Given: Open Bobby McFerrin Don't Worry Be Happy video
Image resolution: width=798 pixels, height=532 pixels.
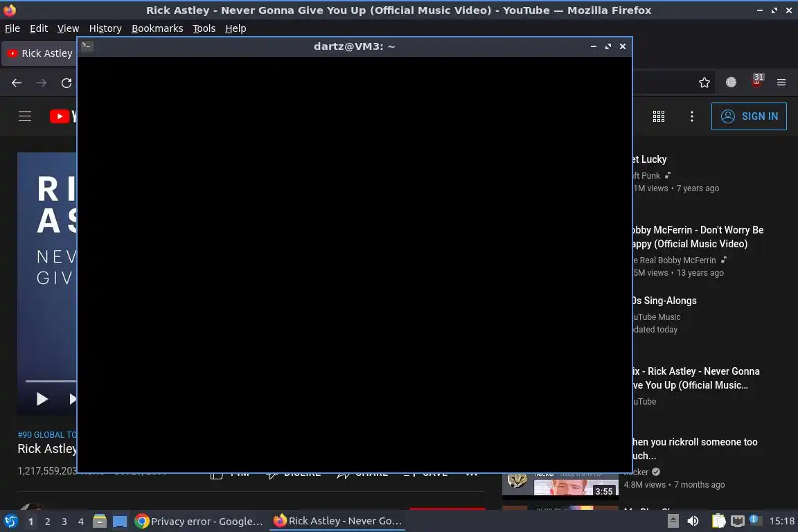Looking at the screenshot, I should coord(698,237).
